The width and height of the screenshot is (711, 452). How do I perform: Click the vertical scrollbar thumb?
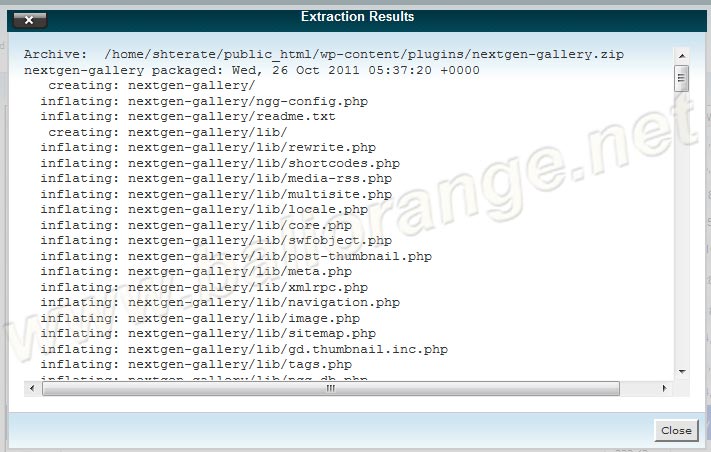[x=681, y=78]
